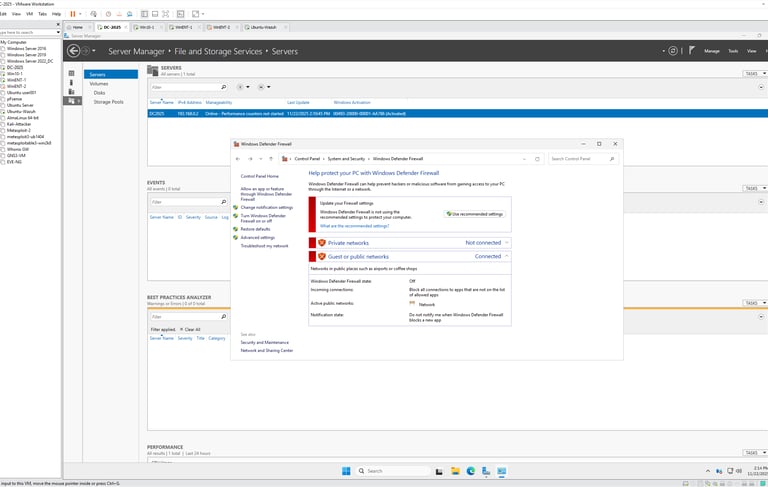The height and width of the screenshot is (487, 768).
Task: Expand the Private networks section
Action: [507, 243]
